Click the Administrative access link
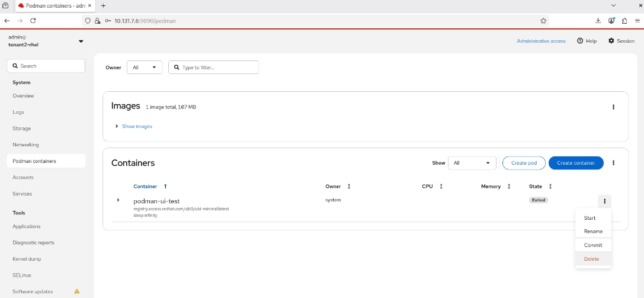The width and height of the screenshot is (644, 298). tap(541, 41)
